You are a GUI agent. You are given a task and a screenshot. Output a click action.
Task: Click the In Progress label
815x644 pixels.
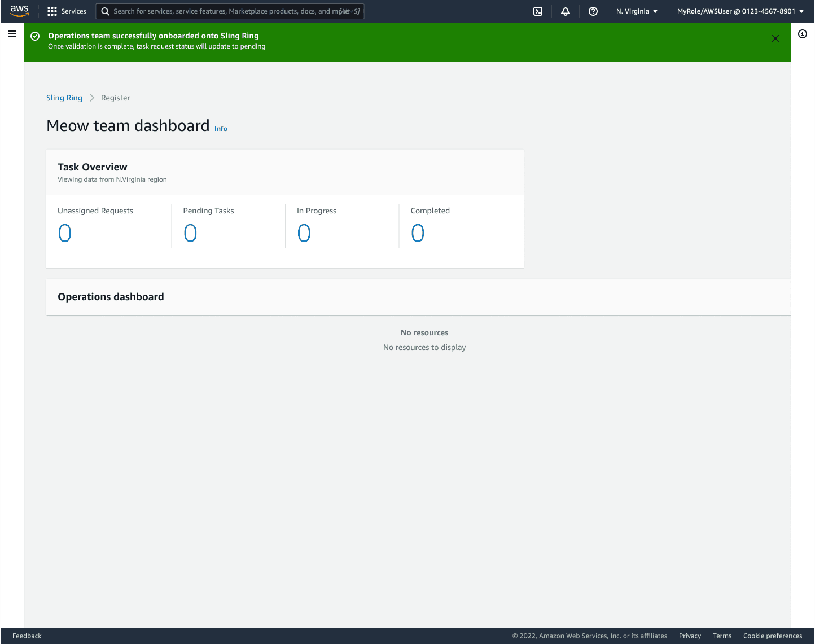tap(317, 211)
